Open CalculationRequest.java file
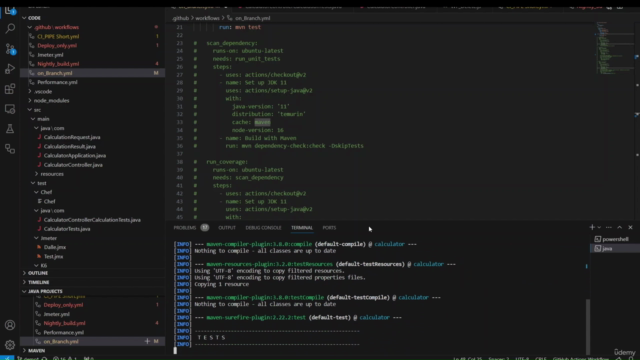The height and width of the screenshot is (360, 640). 72,137
